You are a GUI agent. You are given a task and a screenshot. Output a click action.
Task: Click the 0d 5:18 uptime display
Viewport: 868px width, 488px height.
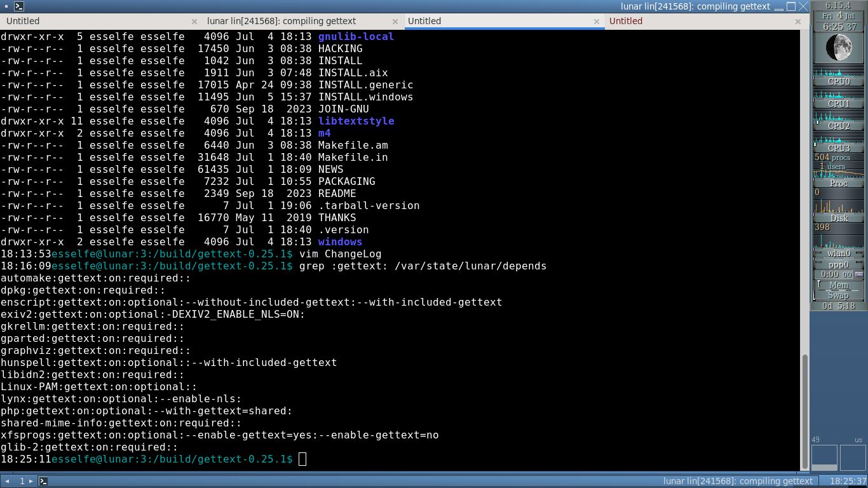pyautogui.click(x=839, y=306)
